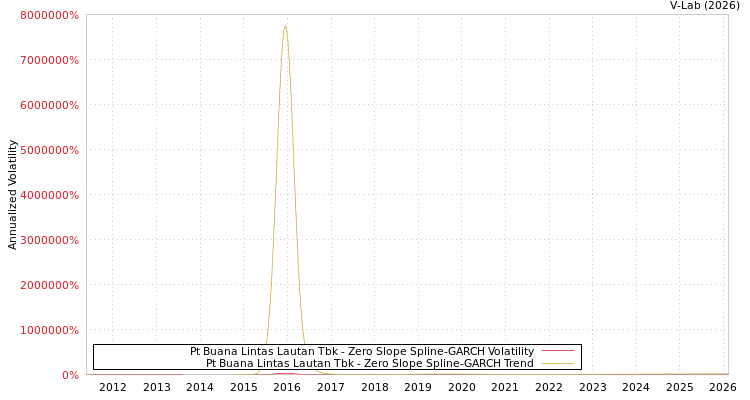The height and width of the screenshot is (400, 750).
Task: Click the Spline-GARCH Volatility legend entry
Action: coord(362,351)
